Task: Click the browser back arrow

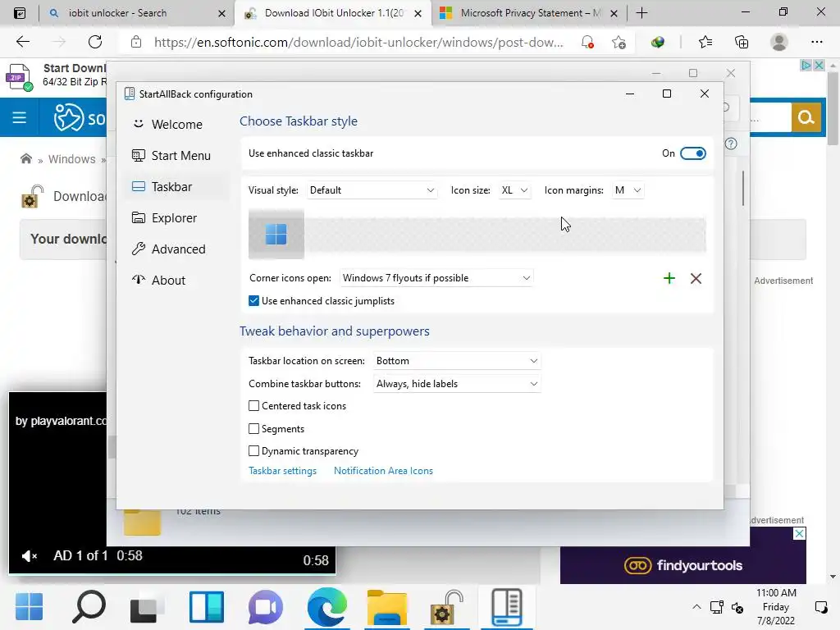Action: [22, 42]
